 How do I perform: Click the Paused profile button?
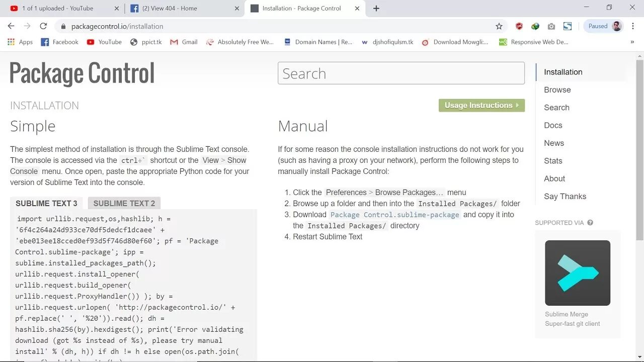pos(604,26)
